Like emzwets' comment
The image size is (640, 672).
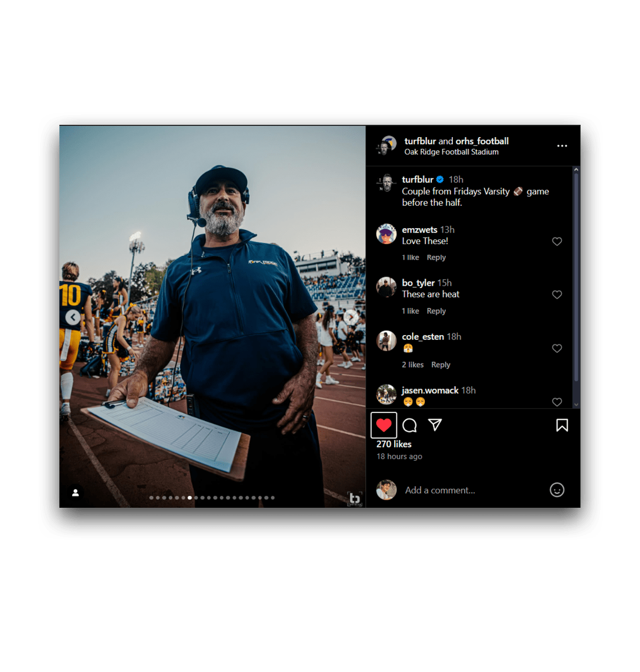pos(557,241)
